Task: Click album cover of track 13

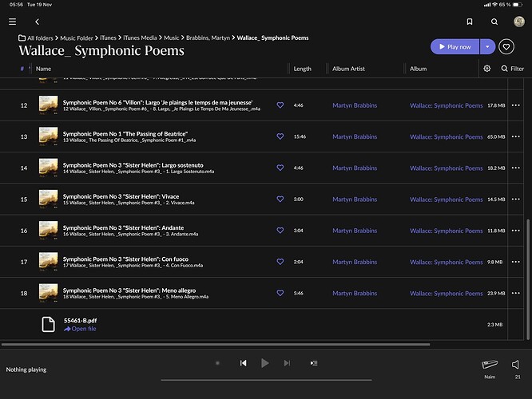Action: click(48, 136)
